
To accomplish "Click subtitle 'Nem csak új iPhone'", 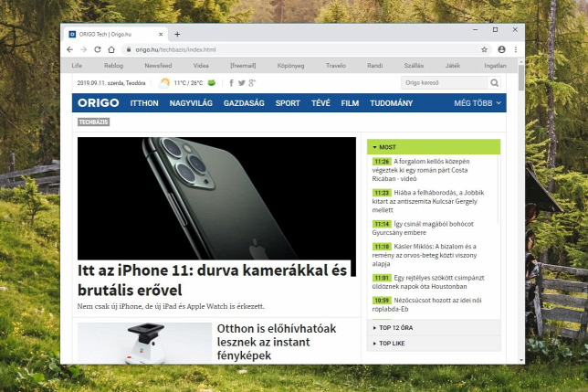I will click(x=171, y=306).
